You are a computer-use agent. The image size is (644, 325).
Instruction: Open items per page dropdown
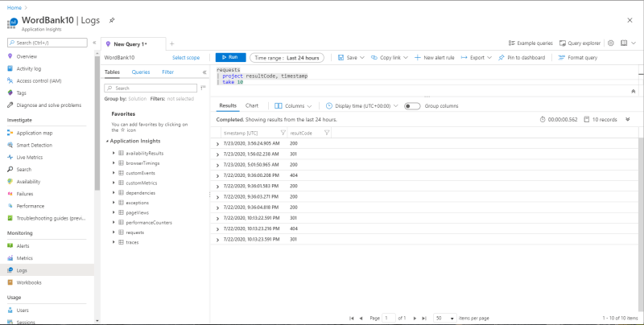pos(445,318)
